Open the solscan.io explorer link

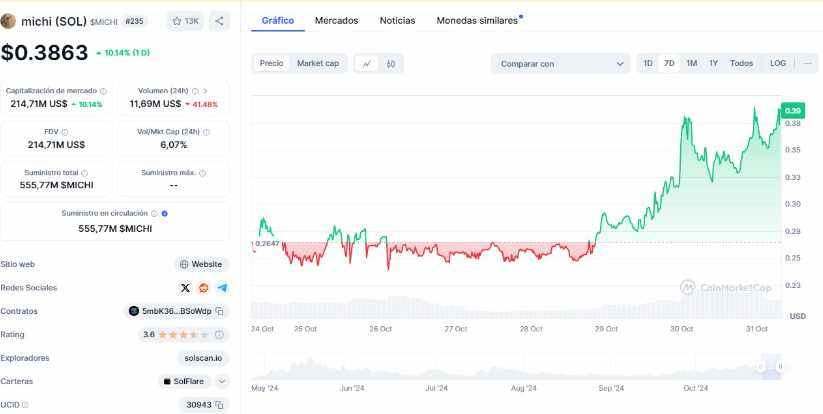click(203, 358)
